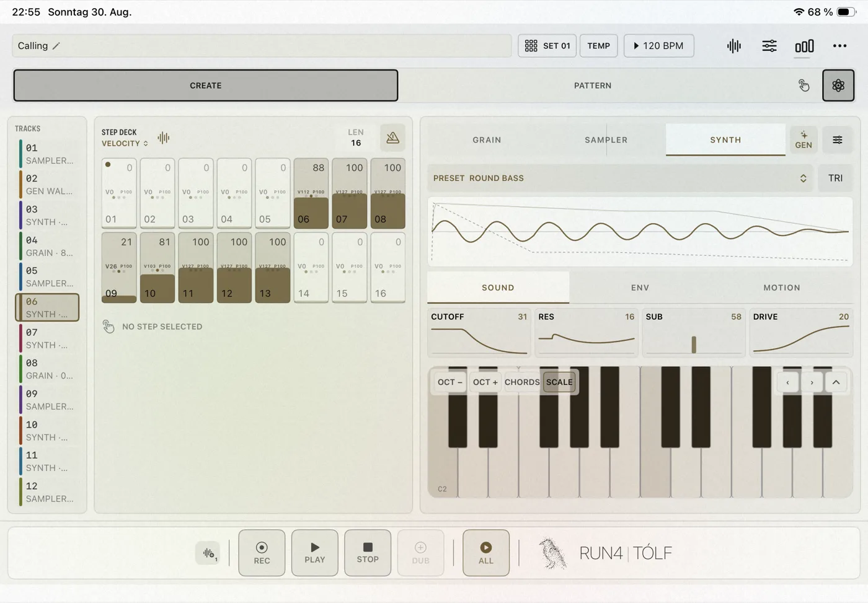Click the GEN sparkle button
This screenshot has height=603, width=868.
point(804,139)
